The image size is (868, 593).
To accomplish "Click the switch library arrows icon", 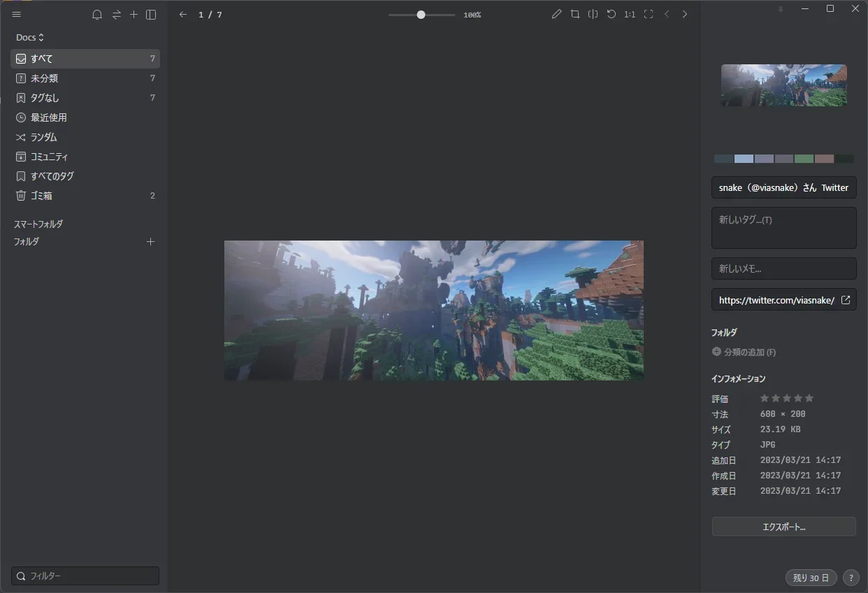I will pyautogui.click(x=116, y=15).
